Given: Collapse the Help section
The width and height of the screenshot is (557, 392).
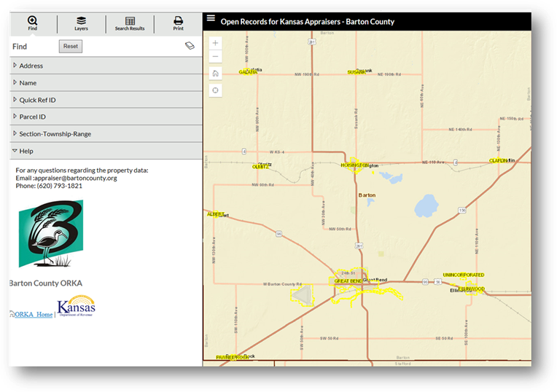Looking at the screenshot, I should (106, 151).
